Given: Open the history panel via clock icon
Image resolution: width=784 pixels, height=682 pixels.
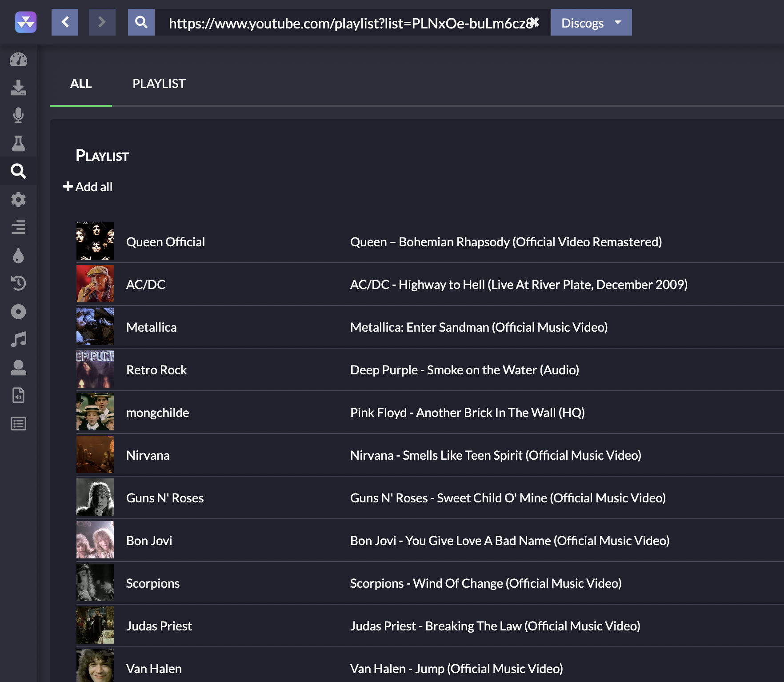Looking at the screenshot, I should tap(18, 284).
